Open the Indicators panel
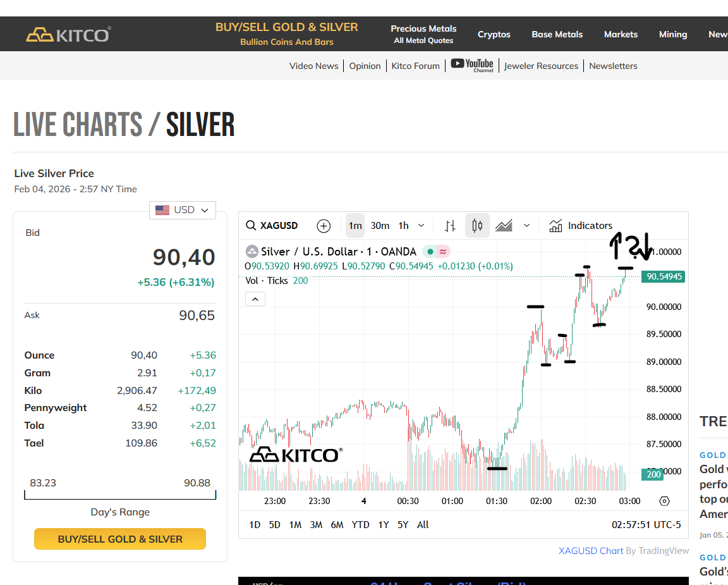Screen dimensions: 728x585 (581, 226)
